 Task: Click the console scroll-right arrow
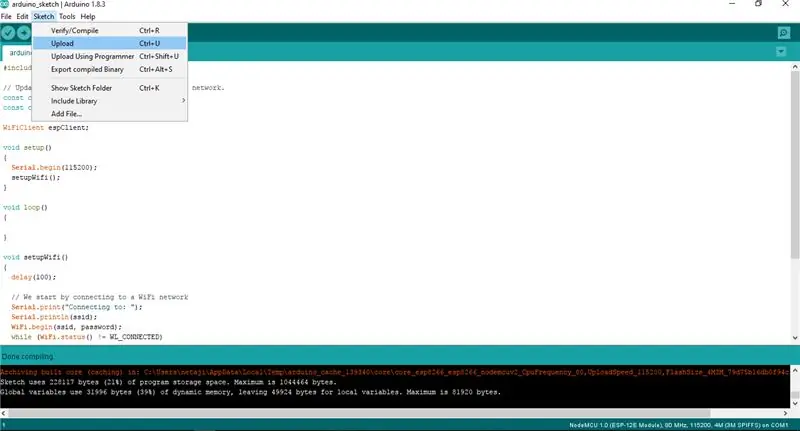pyautogui.click(x=786, y=413)
